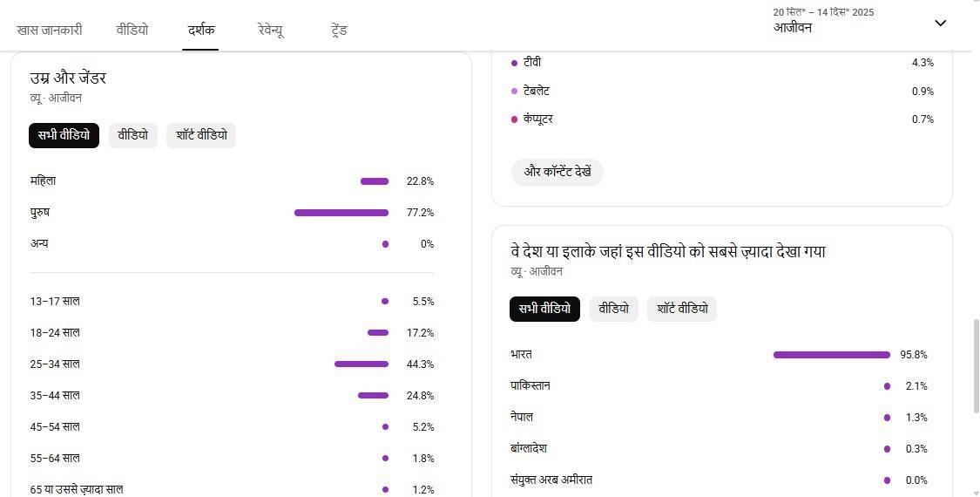
Task: Select the दर्शक tab
Action: [x=201, y=30]
